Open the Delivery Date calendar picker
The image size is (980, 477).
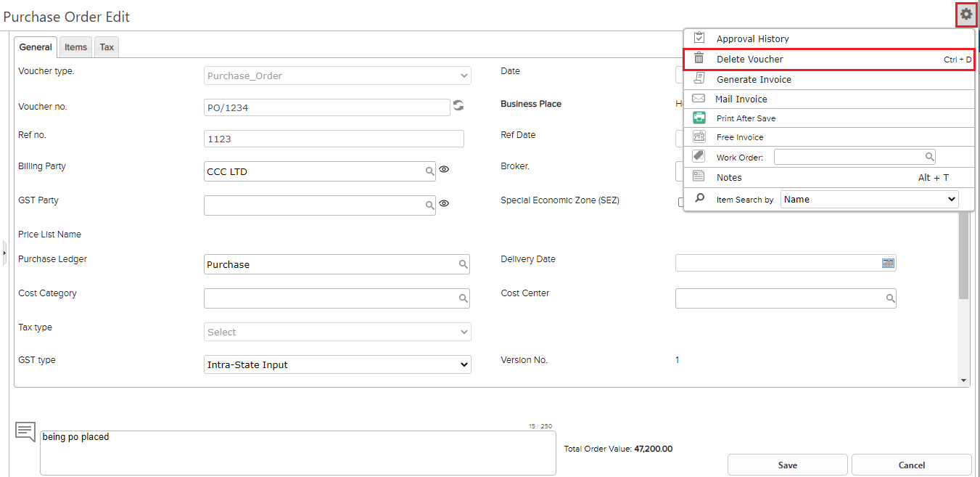click(888, 263)
